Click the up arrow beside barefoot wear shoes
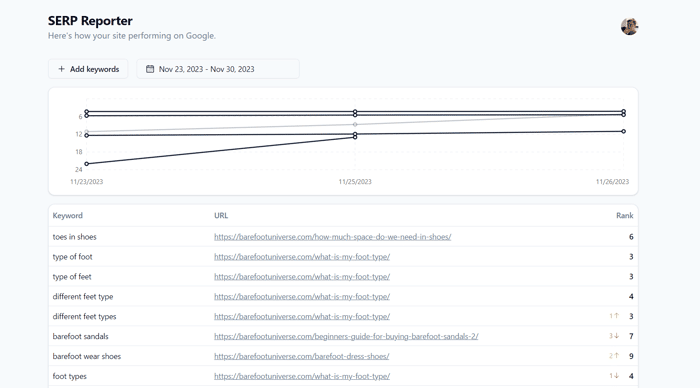700x388 pixels. point(617,356)
